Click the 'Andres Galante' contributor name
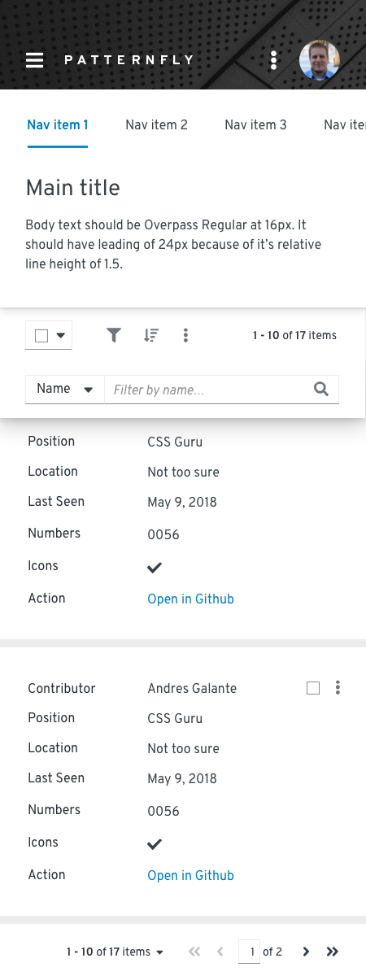This screenshot has width=366, height=980. coord(192,689)
